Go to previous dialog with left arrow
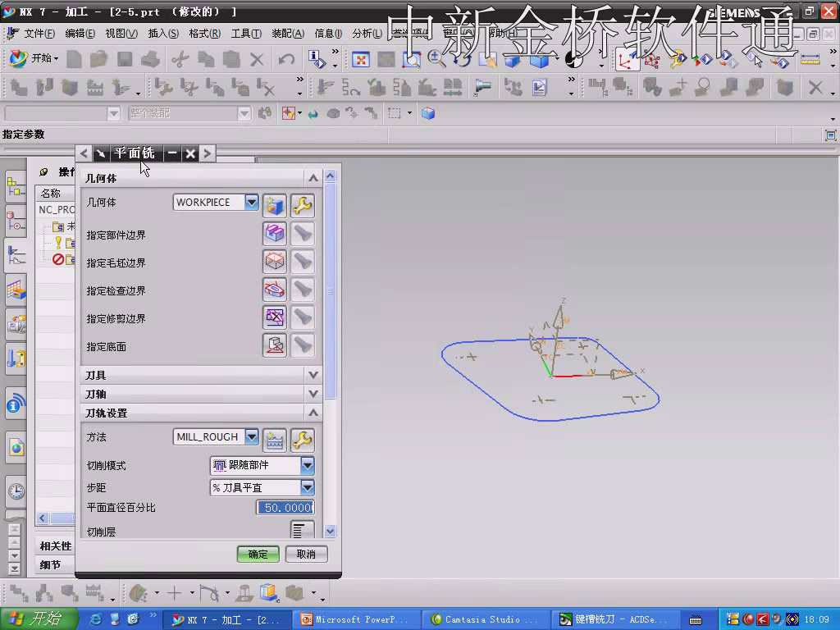The image size is (840, 630). coord(84,153)
